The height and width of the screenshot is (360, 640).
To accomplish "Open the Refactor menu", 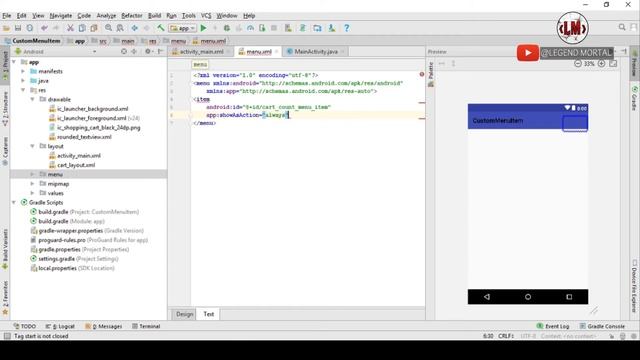I will pyautogui.click(x=132, y=16).
